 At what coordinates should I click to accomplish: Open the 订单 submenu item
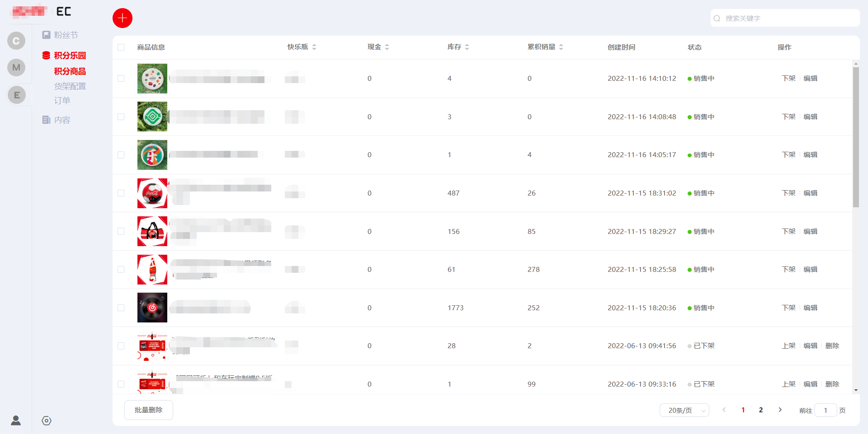tap(62, 101)
